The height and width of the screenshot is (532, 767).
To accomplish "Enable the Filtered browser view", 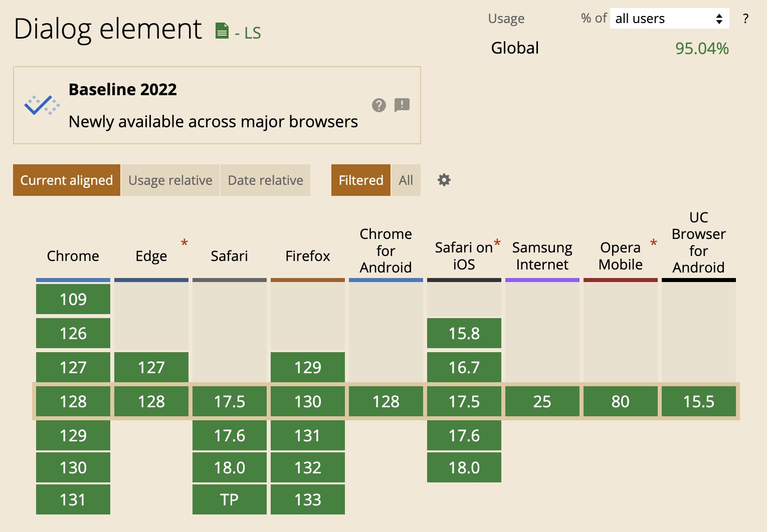I will coord(360,180).
